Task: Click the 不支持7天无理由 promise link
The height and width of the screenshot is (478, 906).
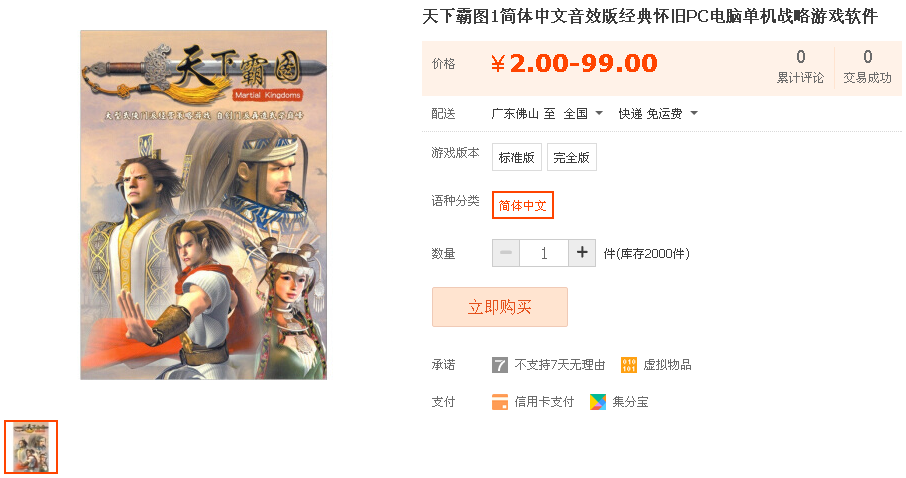Action: 560,365
